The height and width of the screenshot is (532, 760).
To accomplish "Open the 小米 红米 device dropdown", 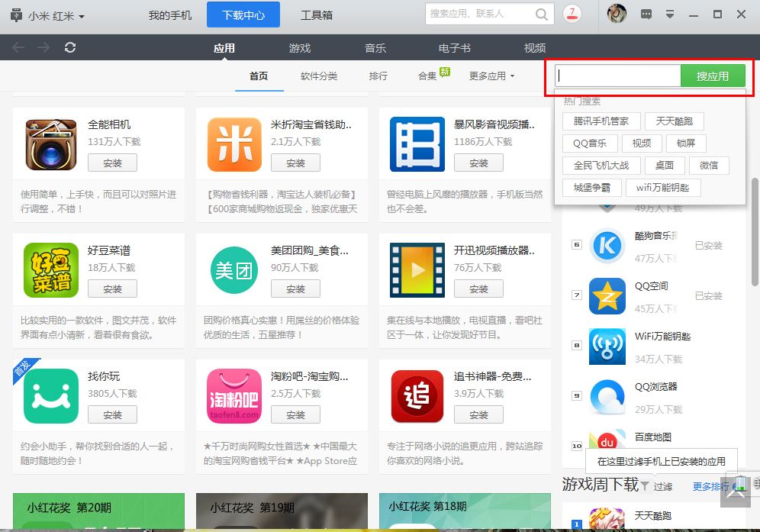I will [47, 15].
